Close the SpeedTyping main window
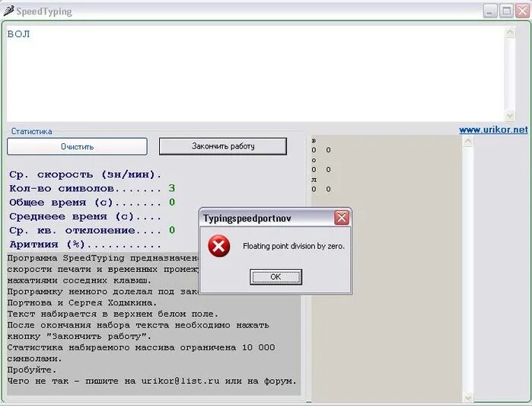Viewport: 532px width, 406px height. [x=523, y=11]
